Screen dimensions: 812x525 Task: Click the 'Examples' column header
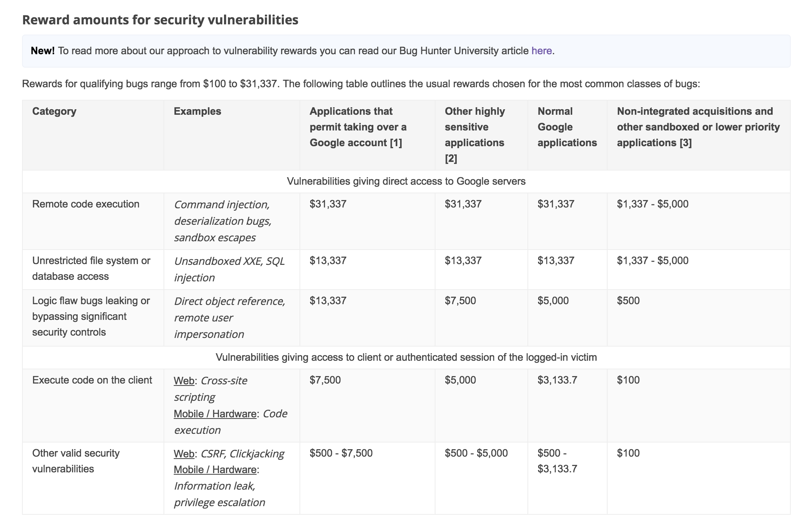tap(197, 111)
